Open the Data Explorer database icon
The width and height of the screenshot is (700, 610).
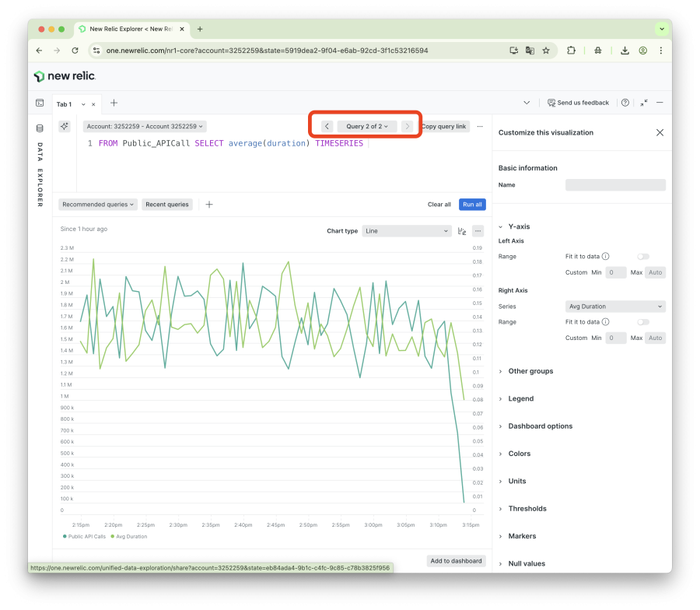[x=40, y=128]
